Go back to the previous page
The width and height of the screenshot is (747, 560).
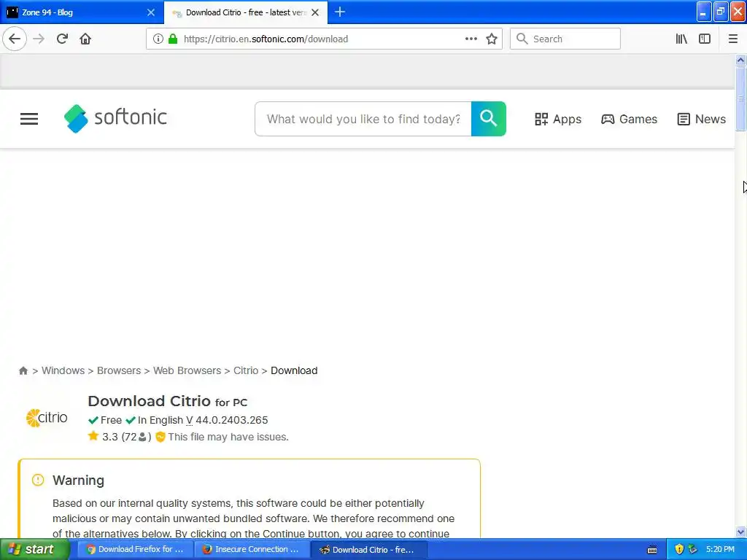coord(15,39)
